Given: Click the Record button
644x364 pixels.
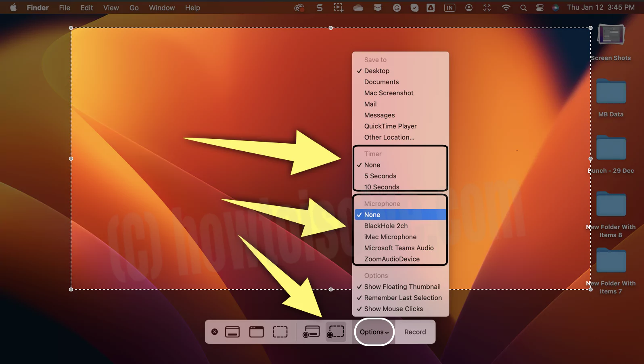Looking at the screenshot, I should pos(415,332).
